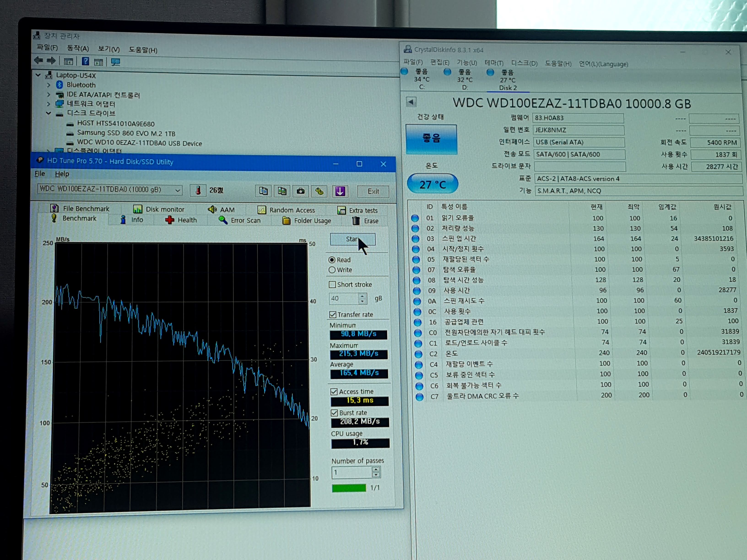This screenshot has height=560, width=747.
Task: Click the Folder Usage folder icon
Action: [286, 221]
